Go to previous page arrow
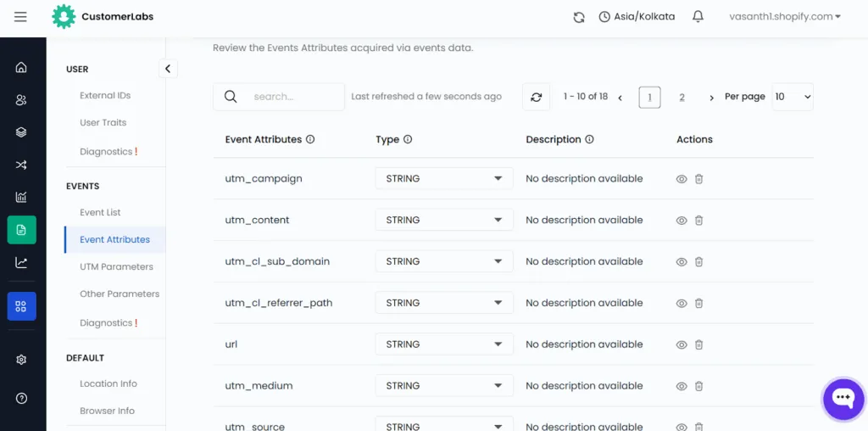 620,98
